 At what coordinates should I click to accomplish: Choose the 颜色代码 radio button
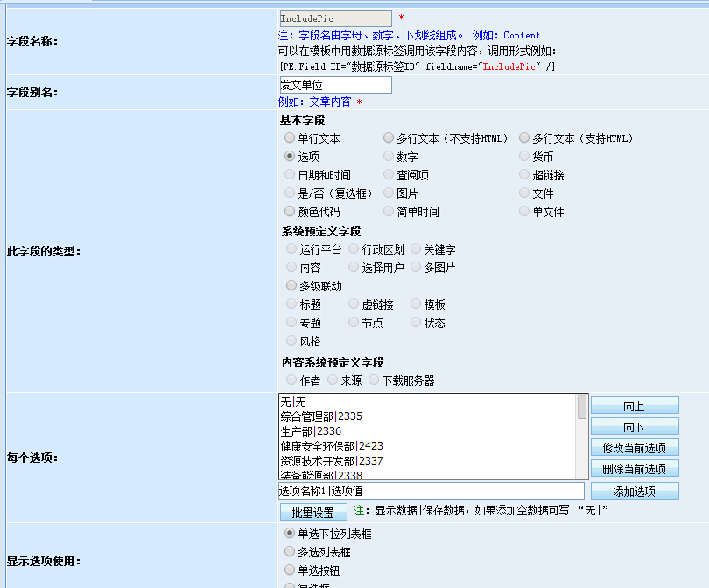290,212
